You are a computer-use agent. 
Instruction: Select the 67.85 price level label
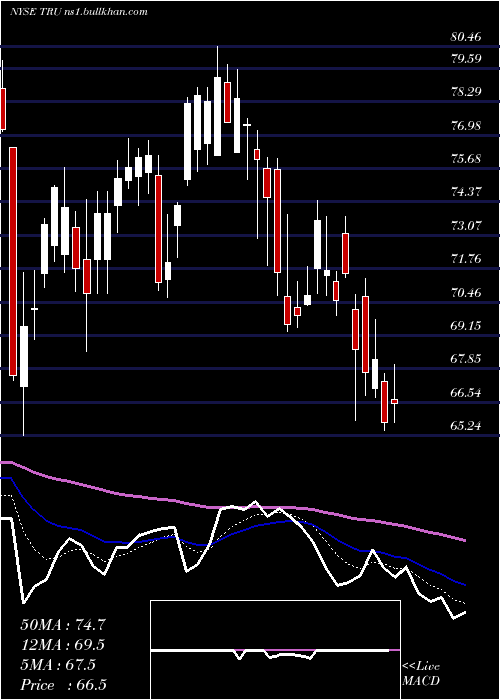(466, 359)
